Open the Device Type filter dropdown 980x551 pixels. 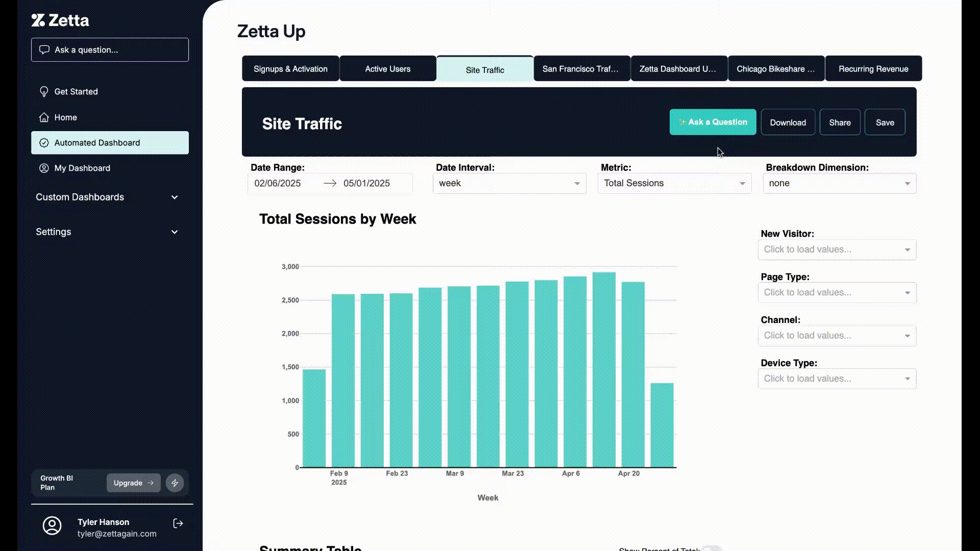(837, 379)
